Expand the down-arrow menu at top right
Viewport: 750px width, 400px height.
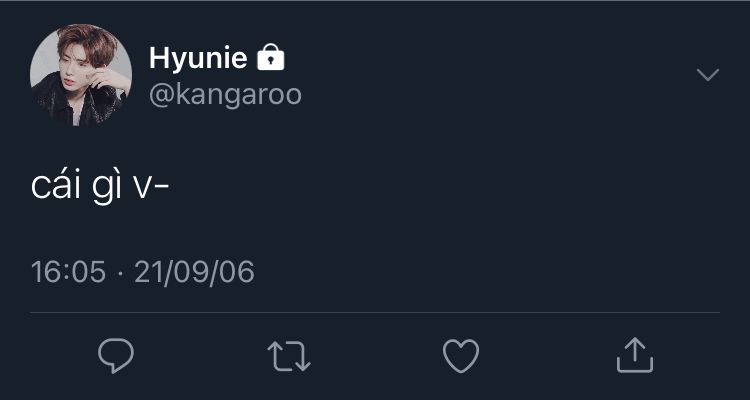click(x=707, y=75)
